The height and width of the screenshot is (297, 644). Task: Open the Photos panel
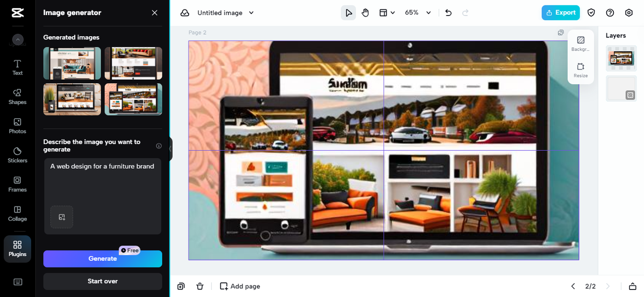pos(18,126)
